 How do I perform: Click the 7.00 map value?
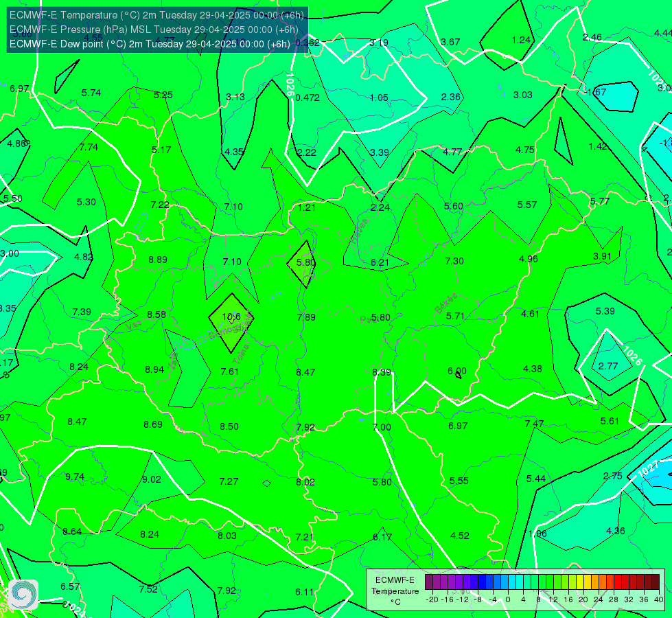pos(382,427)
